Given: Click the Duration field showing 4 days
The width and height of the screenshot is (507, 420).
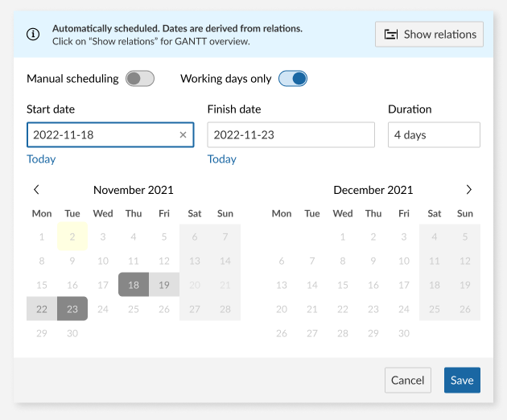Looking at the screenshot, I should pos(434,135).
